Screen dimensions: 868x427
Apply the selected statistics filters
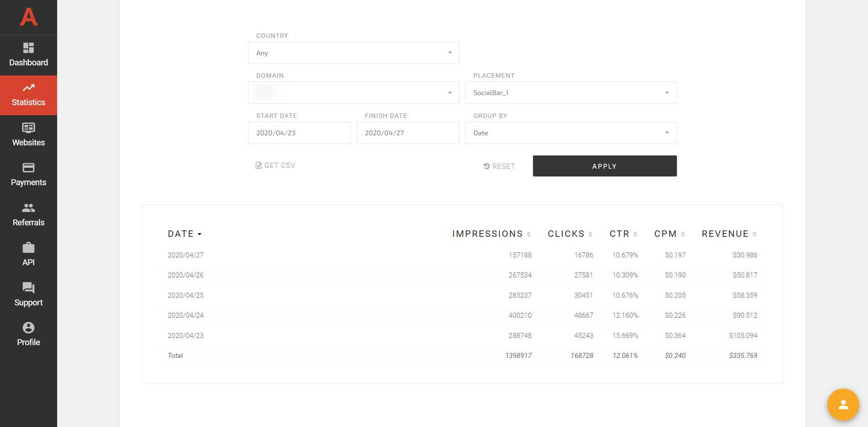tap(604, 166)
